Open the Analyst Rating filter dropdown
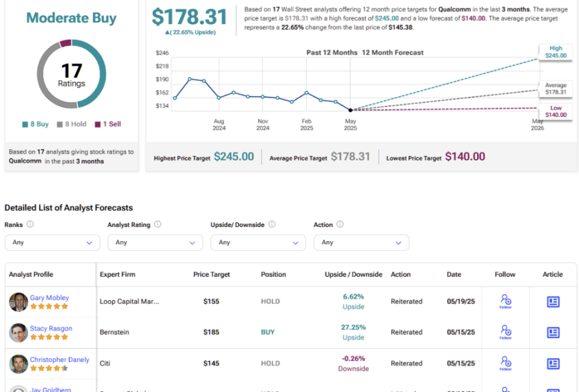This screenshot has height=392, width=579. click(155, 242)
